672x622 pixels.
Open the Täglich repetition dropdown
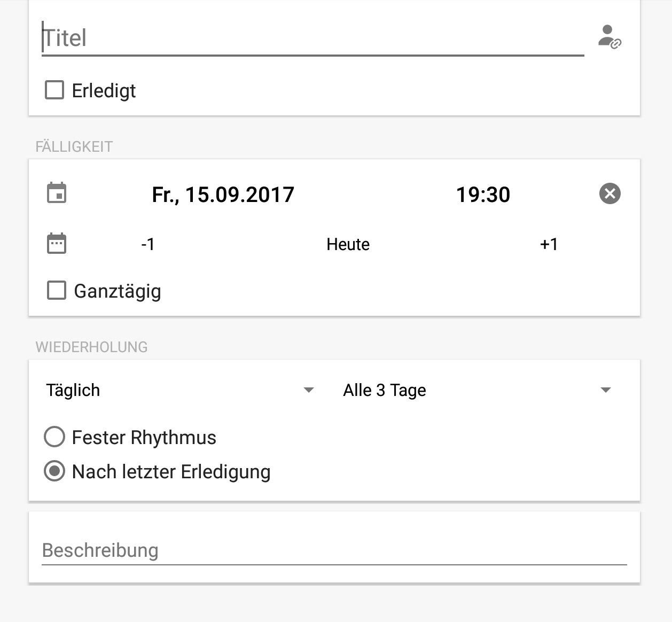pyautogui.click(x=179, y=390)
